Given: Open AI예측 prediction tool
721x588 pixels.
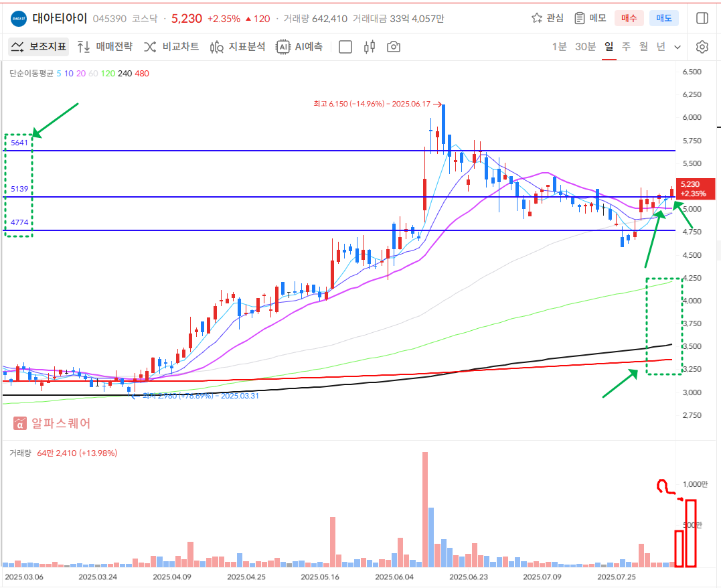Looking at the screenshot, I should [299, 46].
